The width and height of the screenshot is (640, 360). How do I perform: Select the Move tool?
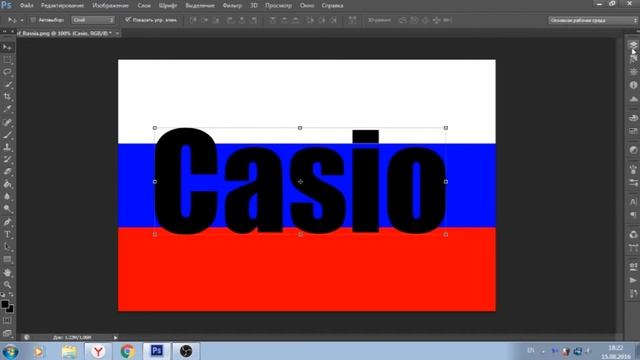point(7,47)
